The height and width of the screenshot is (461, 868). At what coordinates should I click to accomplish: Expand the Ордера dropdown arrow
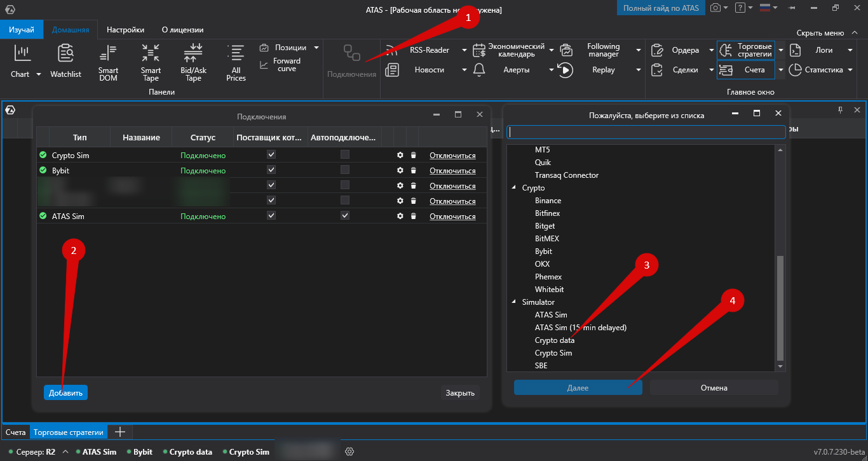tap(711, 50)
